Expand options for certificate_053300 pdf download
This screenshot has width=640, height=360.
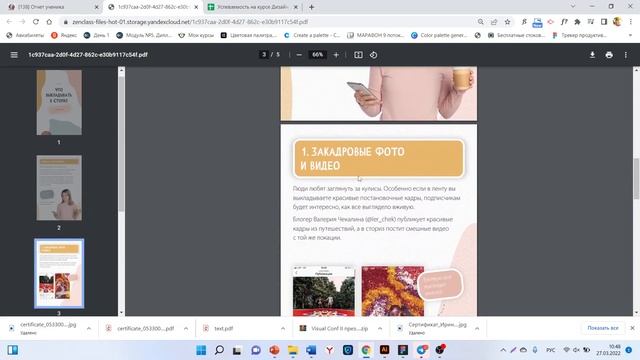pos(186,328)
